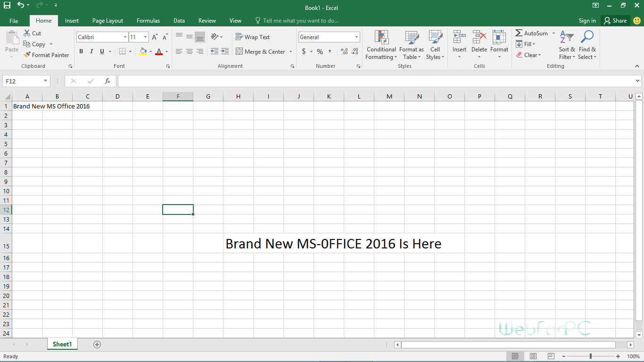Apply red font color to text
This screenshot has width=644, height=362.
tap(159, 52)
